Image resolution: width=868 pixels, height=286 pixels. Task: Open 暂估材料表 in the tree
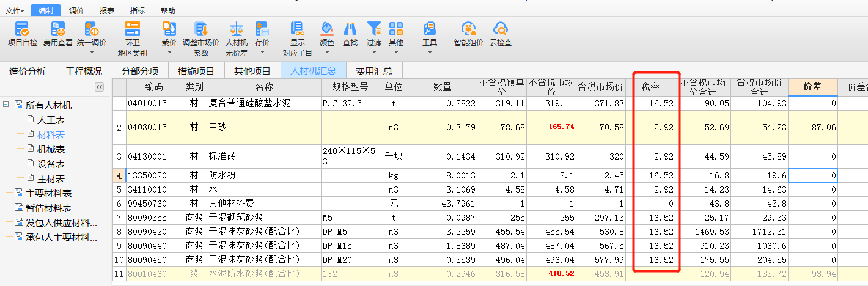pos(48,208)
